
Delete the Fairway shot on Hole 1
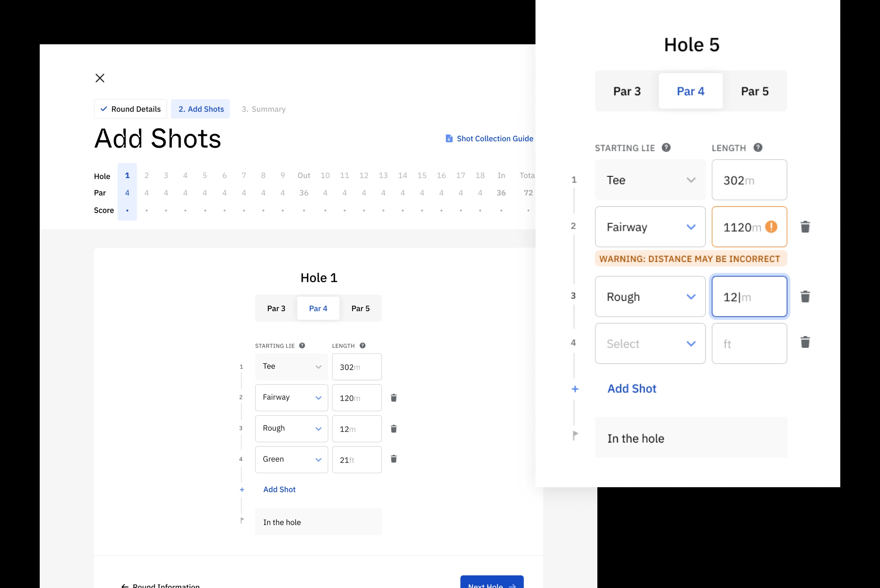point(394,397)
